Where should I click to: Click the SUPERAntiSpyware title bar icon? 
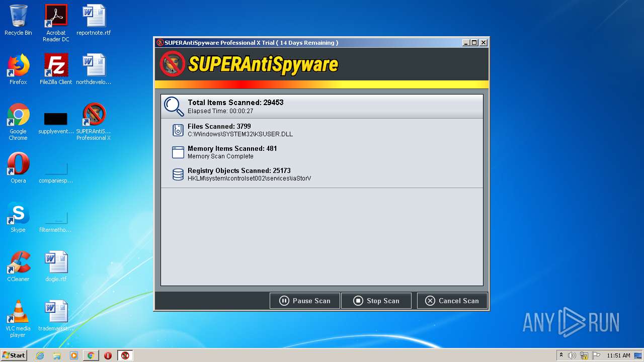(160, 43)
